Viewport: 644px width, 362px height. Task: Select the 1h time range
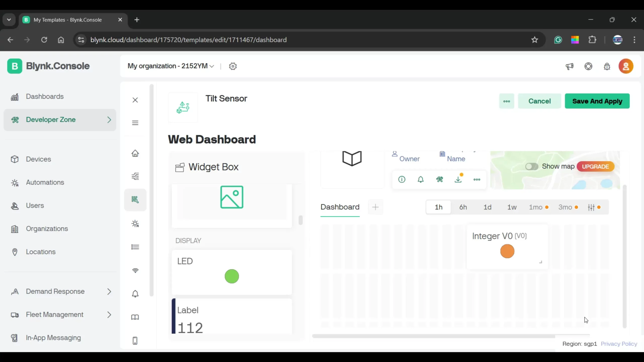coord(438,207)
